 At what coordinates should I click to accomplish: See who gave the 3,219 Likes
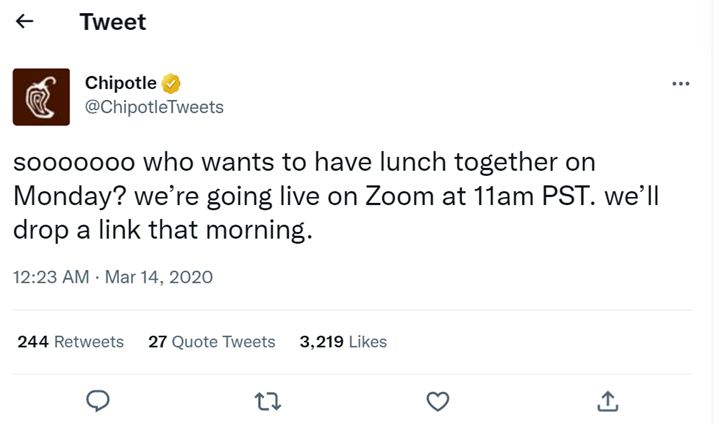tap(343, 342)
